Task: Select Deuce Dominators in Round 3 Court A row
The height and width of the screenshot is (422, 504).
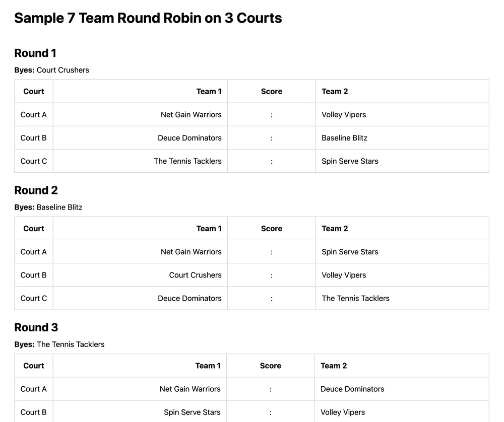Action: tap(352, 389)
